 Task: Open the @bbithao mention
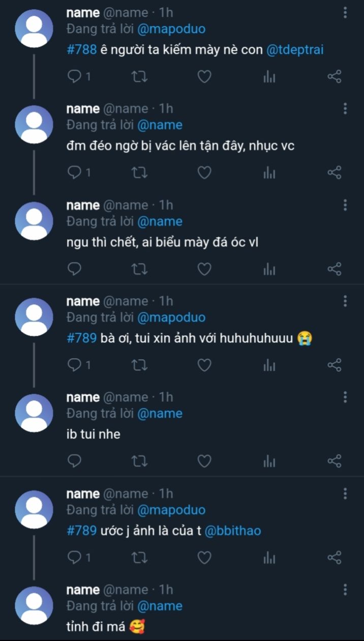point(232,531)
